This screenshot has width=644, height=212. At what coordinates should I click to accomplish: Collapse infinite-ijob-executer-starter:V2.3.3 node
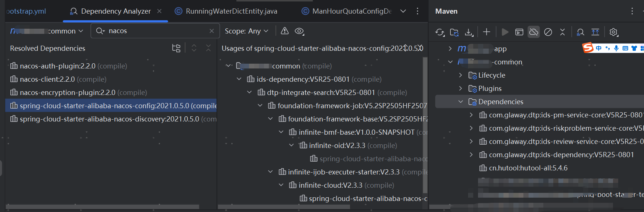[x=270, y=172]
